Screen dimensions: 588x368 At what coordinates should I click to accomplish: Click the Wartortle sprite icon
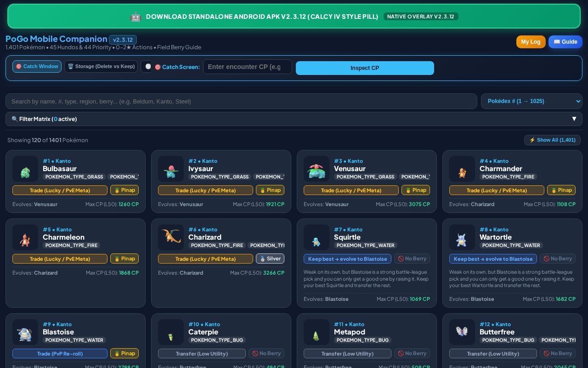point(462,237)
